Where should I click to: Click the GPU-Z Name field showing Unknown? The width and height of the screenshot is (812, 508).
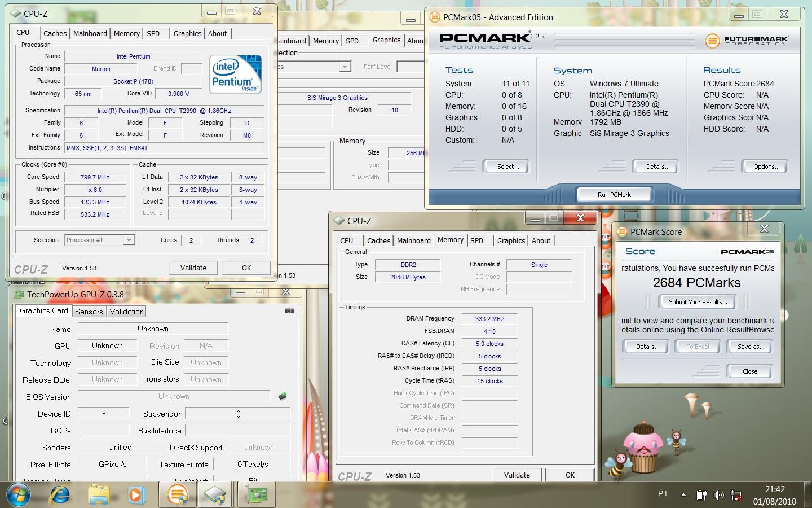point(153,329)
